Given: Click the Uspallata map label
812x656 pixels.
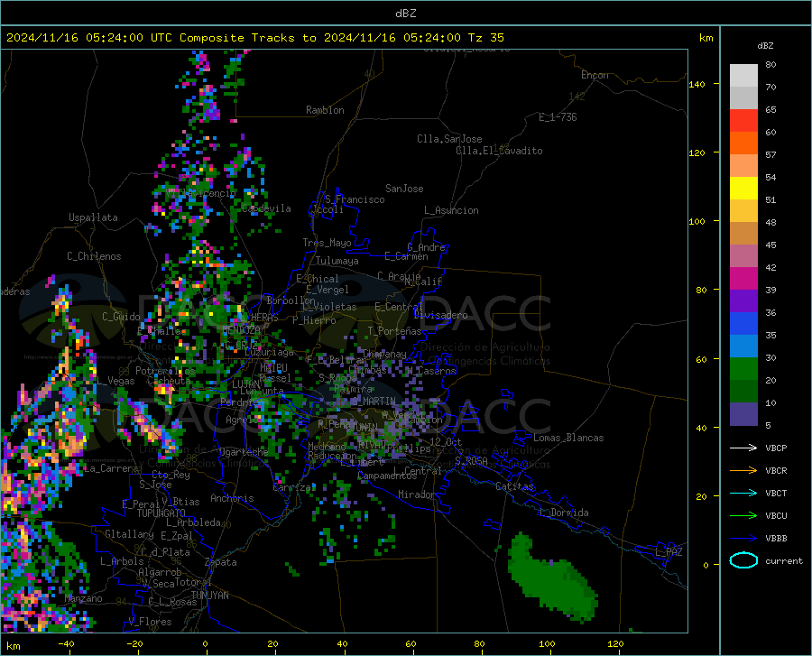Looking at the screenshot, I should [x=93, y=217].
